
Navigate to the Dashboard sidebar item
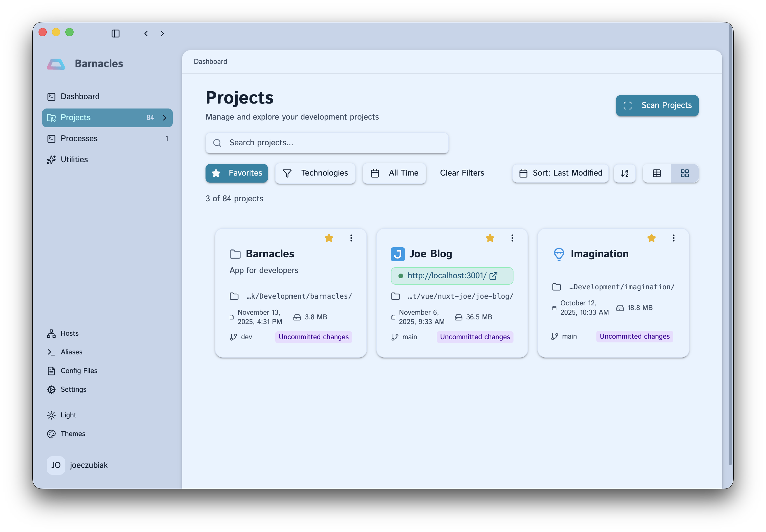[80, 97]
